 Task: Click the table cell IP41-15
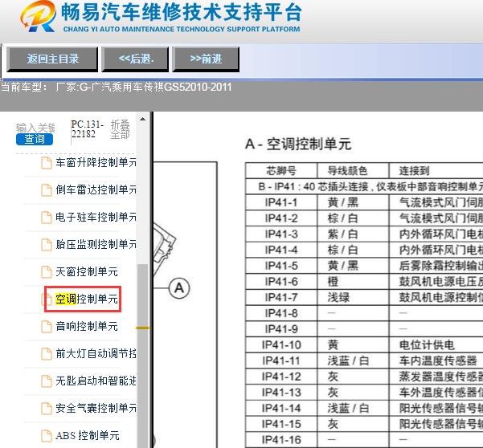click(281, 424)
